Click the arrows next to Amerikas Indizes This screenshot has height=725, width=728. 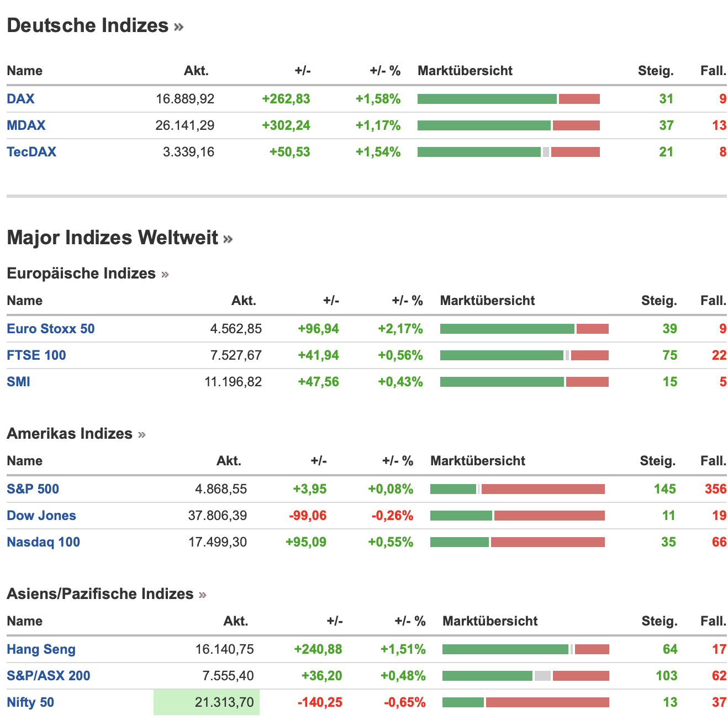coord(142,434)
